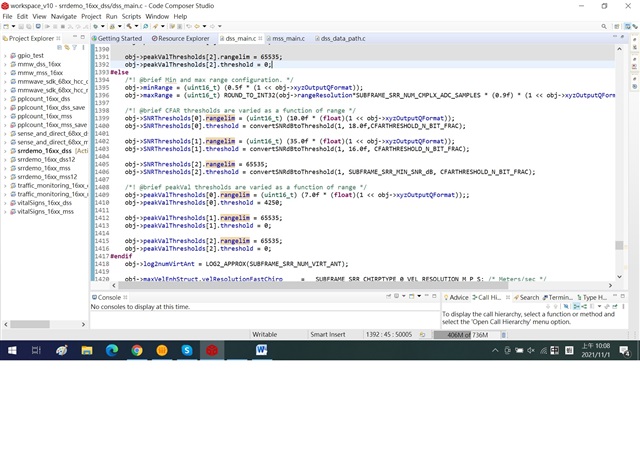Open Open Console dropdown arrow

[419, 296]
